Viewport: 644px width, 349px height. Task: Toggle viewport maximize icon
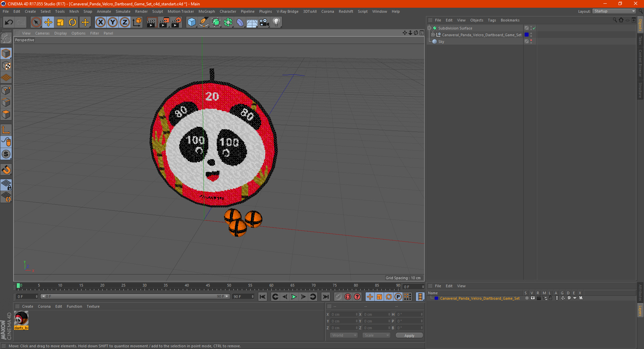click(422, 33)
